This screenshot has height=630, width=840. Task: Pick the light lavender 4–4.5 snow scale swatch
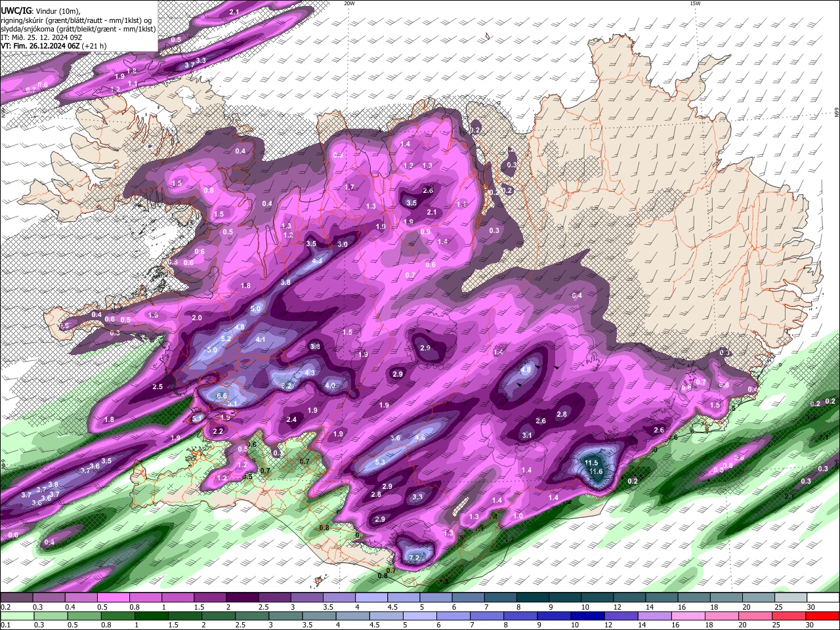(371, 598)
